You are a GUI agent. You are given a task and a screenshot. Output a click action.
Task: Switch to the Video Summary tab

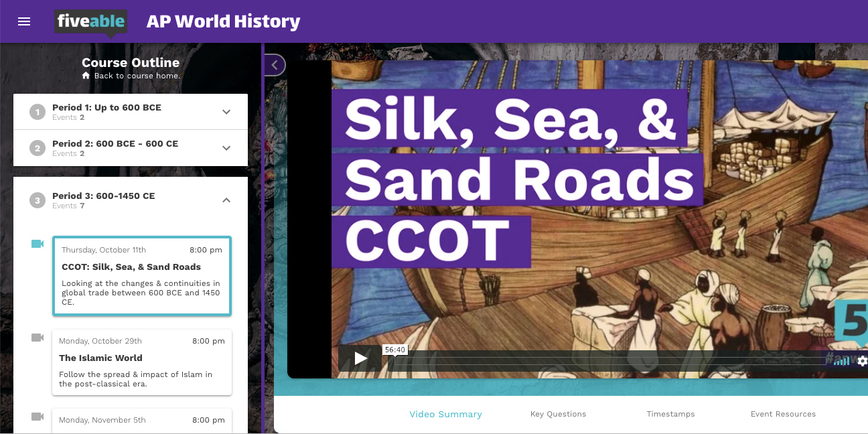click(x=445, y=414)
